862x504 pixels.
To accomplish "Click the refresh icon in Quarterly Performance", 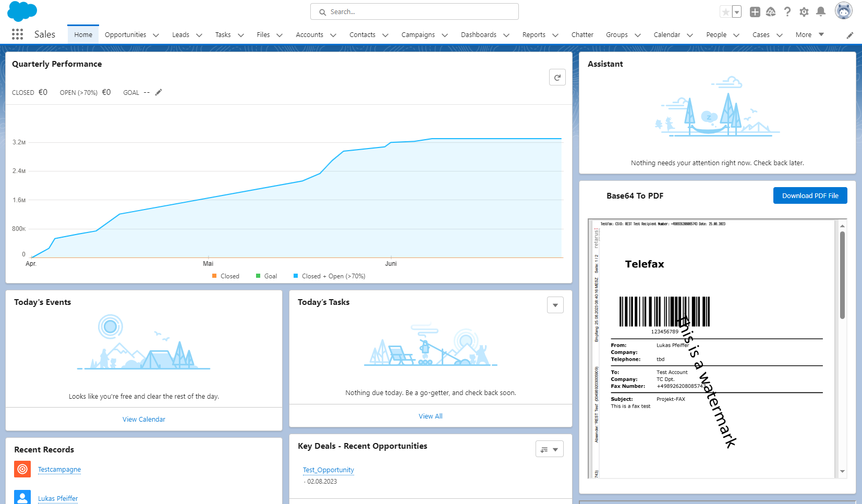I will point(557,78).
